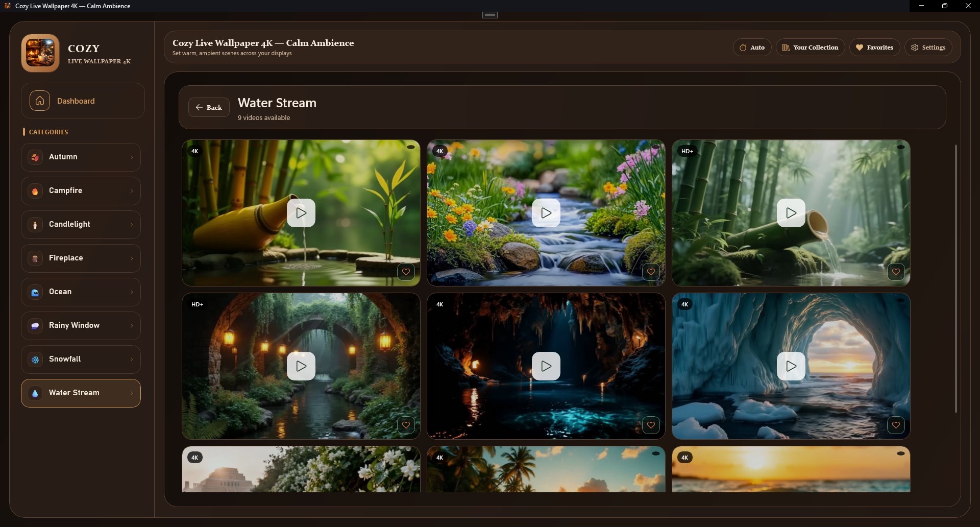Click the video grid vertical scrollbar
The height and width of the screenshot is (527, 980).
pyautogui.click(x=955, y=278)
